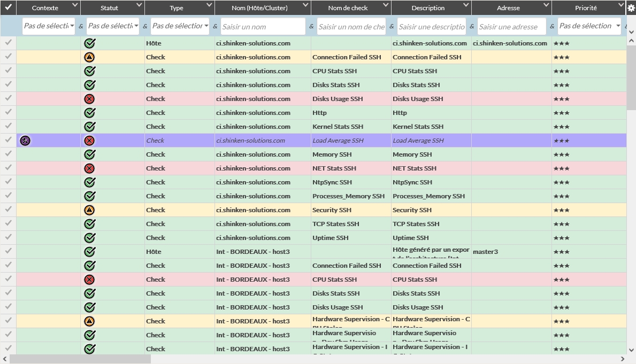Select the checkbox for Memory SSH row
The width and height of the screenshot is (636, 364).
coord(8,154)
